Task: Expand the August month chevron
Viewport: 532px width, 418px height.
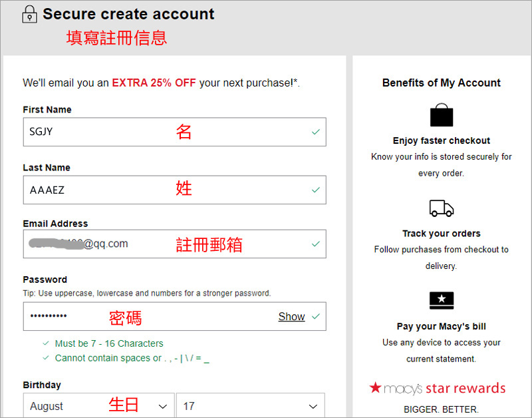Action: point(162,406)
